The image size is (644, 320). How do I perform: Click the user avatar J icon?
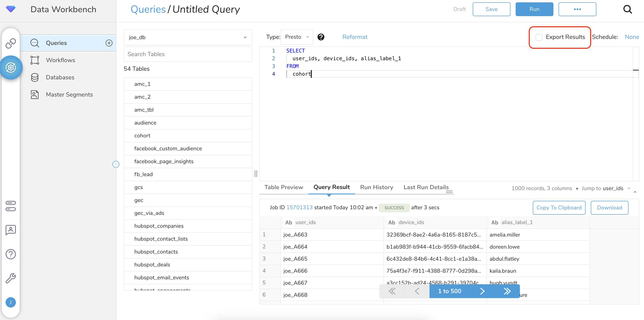(x=11, y=302)
